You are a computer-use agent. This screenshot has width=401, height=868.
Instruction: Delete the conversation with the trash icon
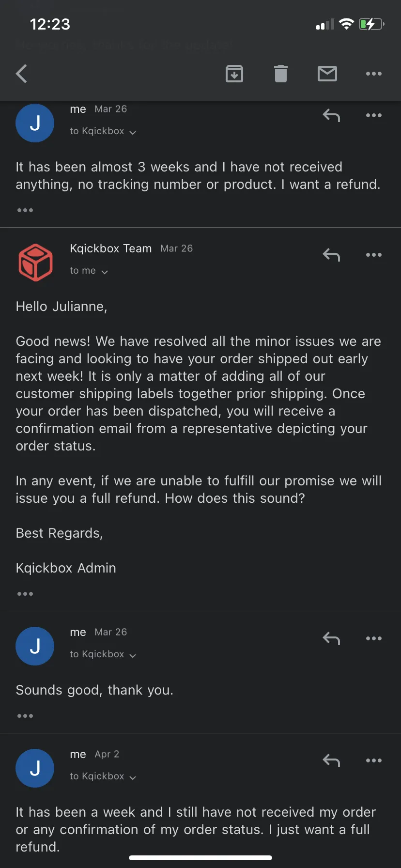pos(281,74)
